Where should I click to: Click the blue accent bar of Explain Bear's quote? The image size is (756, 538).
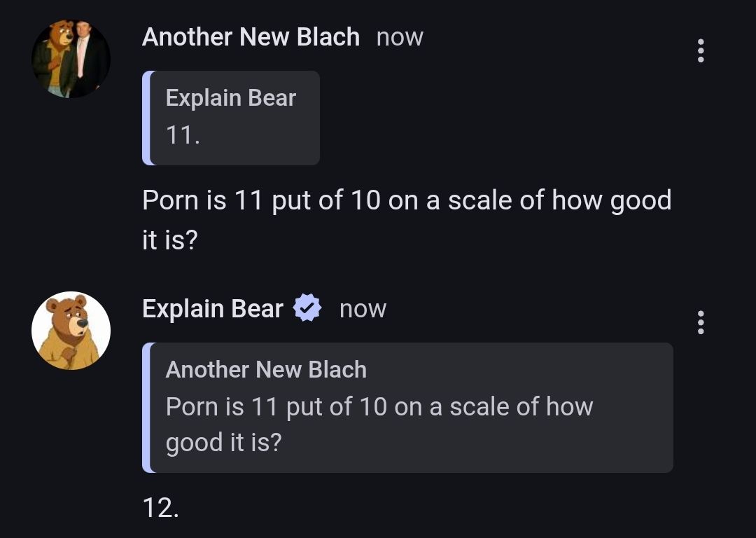(146, 408)
